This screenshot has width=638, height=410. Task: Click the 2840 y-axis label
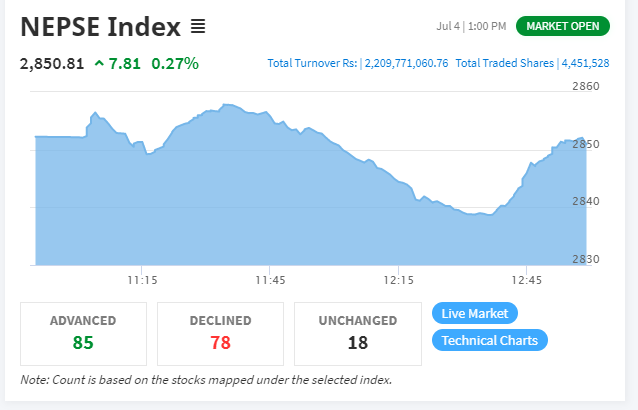click(586, 201)
